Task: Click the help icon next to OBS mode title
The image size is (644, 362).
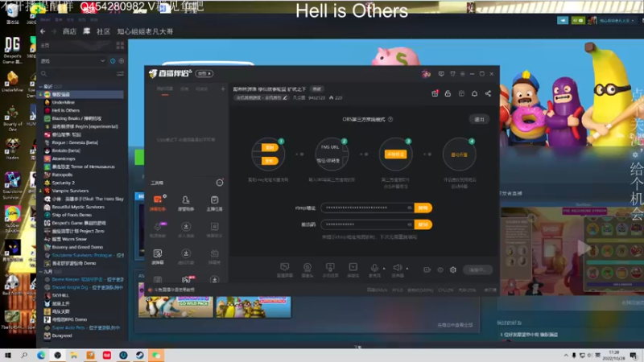Action: [x=390, y=119]
